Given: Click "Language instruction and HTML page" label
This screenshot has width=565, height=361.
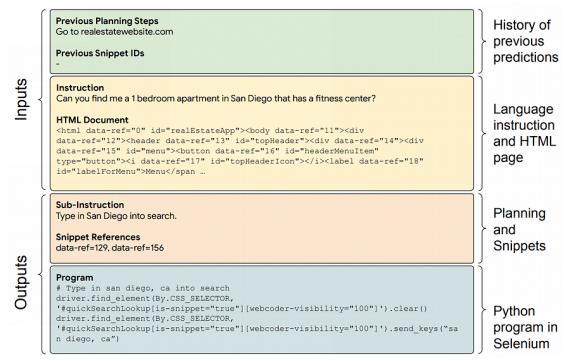Looking at the screenshot, I should click(x=524, y=133).
